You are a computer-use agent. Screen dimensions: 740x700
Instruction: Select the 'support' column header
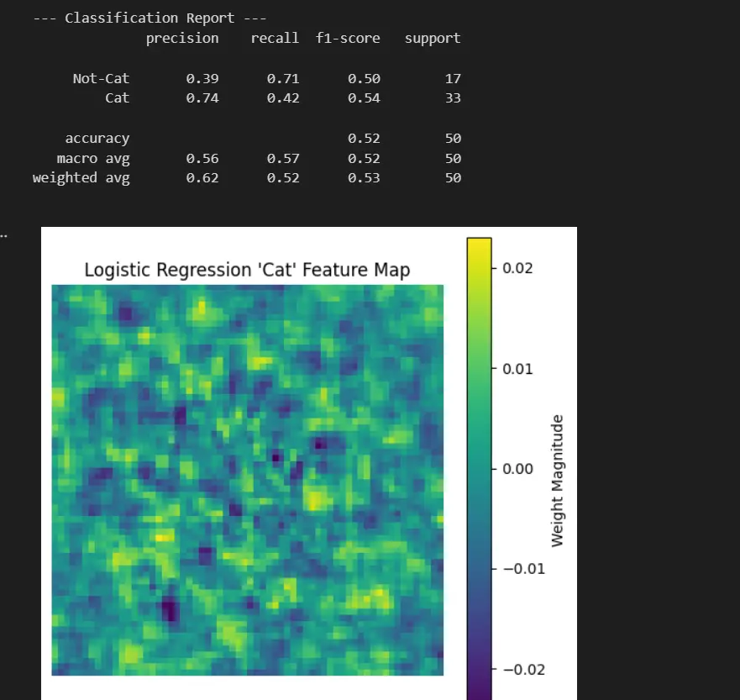[x=433, y=38]
